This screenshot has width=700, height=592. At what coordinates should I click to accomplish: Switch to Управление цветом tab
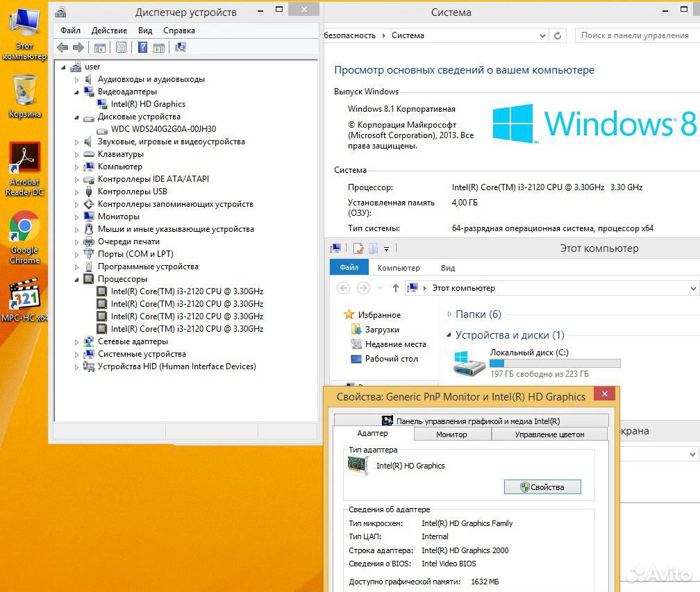549,434
